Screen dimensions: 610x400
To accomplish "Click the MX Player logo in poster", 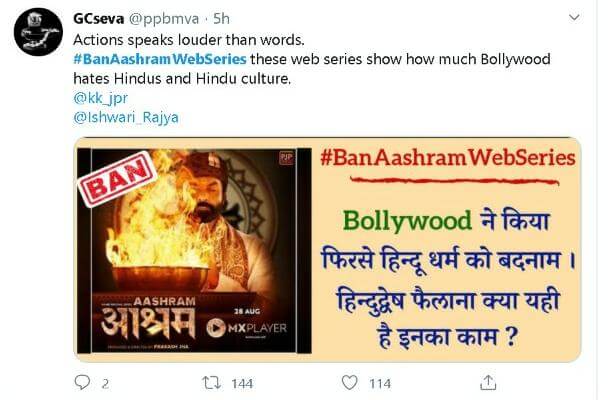I will click(247, 328).
